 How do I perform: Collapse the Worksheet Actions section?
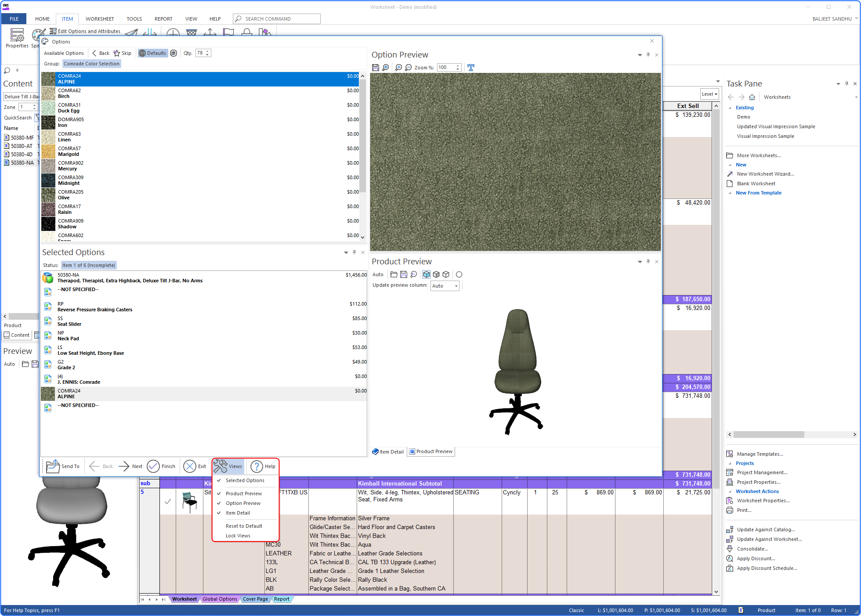[730, 491]
